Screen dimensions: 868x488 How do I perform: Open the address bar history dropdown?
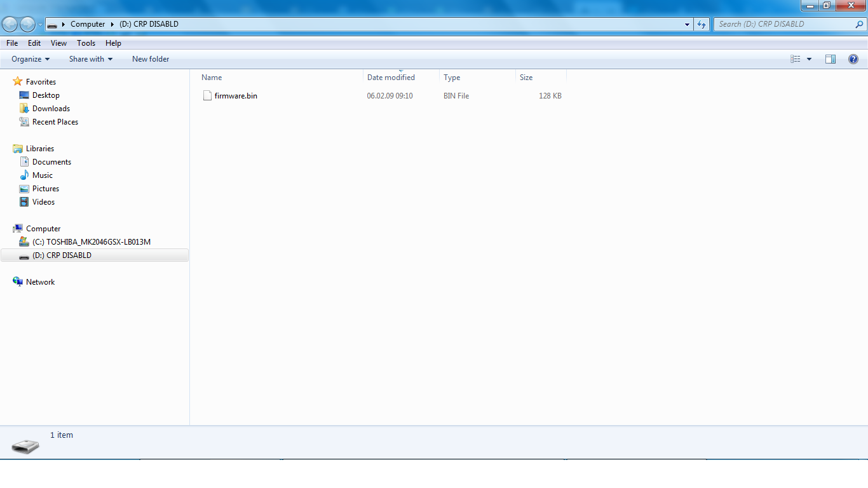(688, 24)
